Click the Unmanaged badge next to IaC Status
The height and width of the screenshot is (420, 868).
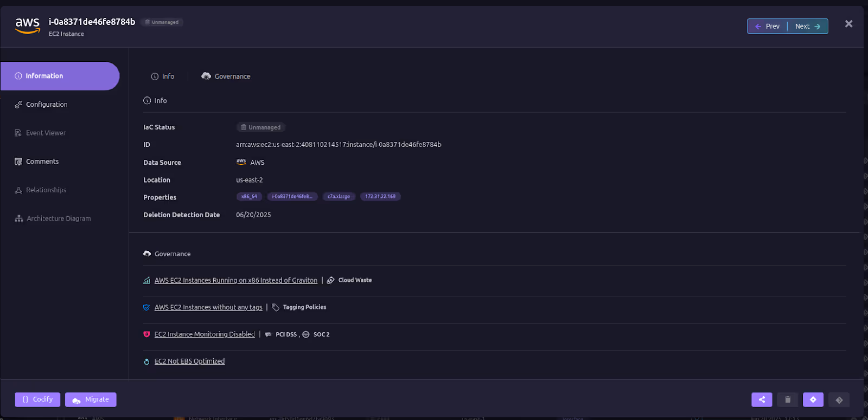point(261,127)
